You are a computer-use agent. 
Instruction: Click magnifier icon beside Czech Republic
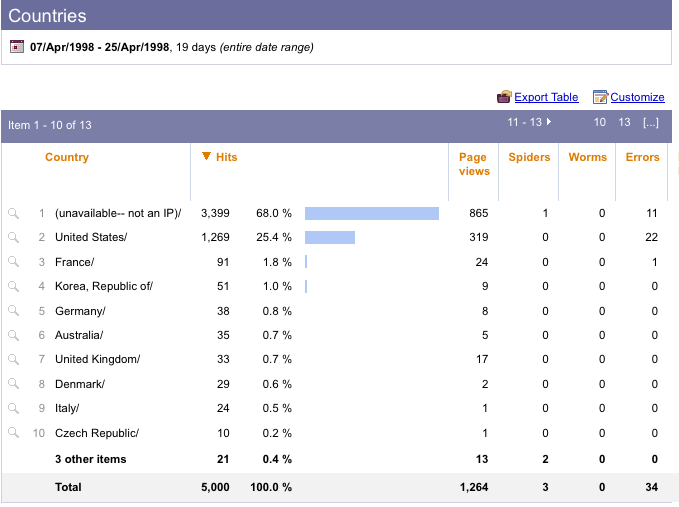tap(13, 433)
